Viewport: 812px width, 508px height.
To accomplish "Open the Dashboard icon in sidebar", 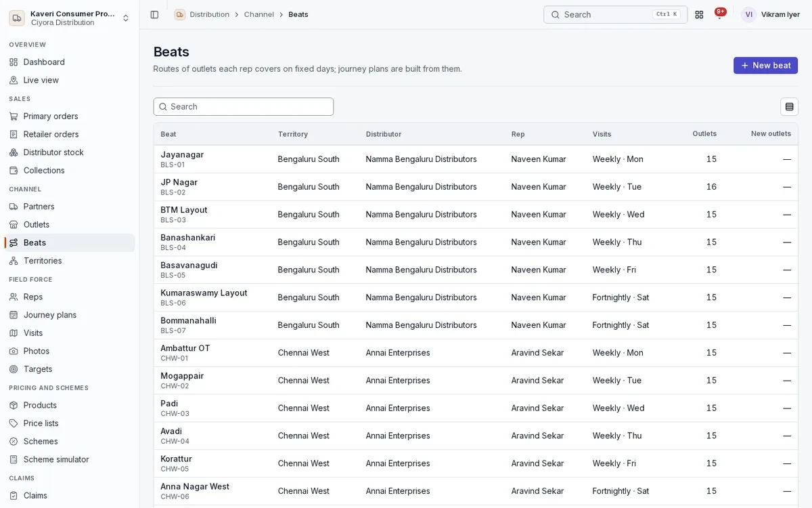I will [x=14, y=62].
